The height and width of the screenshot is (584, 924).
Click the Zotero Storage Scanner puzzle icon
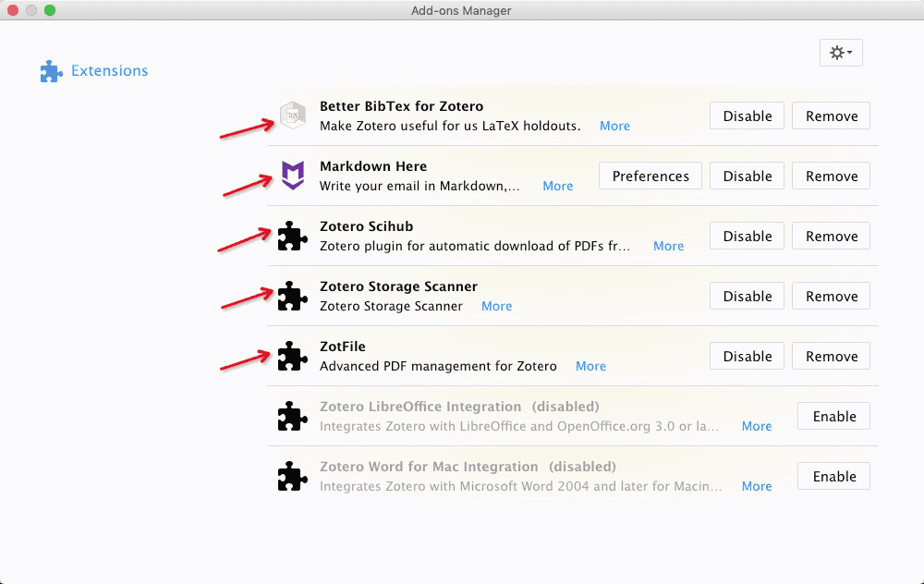click(x=292, y=296)
